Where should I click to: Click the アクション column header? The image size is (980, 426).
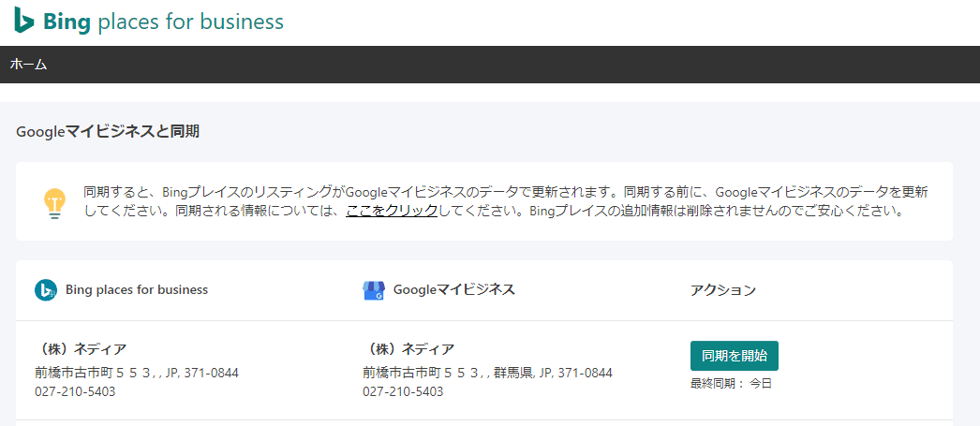(723, 290)
